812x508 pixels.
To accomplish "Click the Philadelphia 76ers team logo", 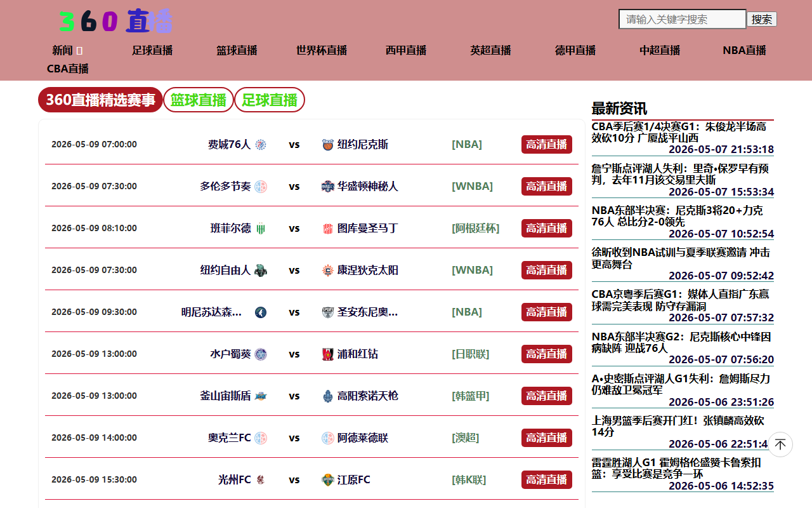I will (261, 145).
